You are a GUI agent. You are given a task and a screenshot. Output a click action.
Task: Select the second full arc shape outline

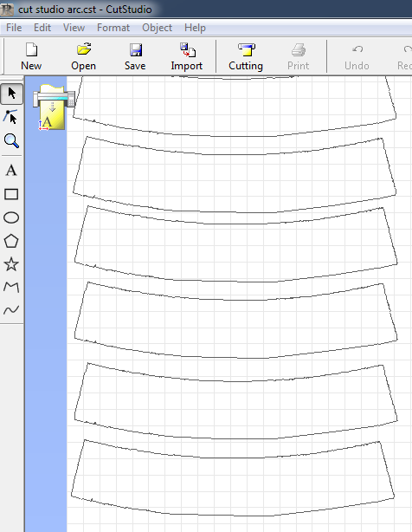pyautogui.click(x=235, y=243)
